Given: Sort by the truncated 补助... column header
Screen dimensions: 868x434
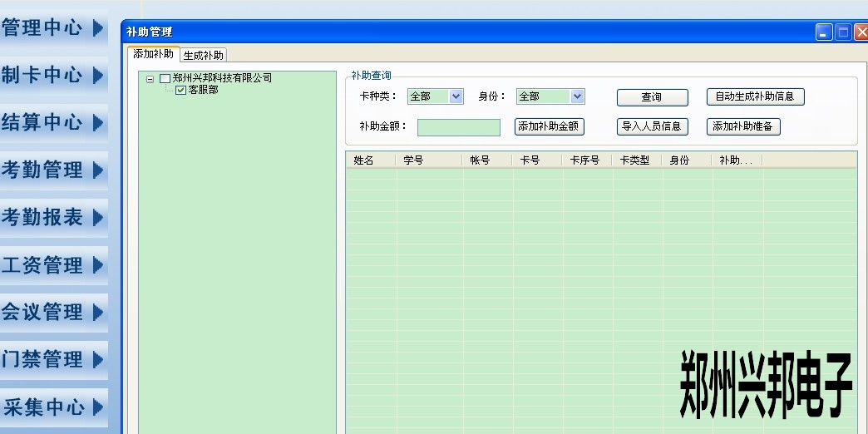Looking at the screenshot, I should pos(737,160).
